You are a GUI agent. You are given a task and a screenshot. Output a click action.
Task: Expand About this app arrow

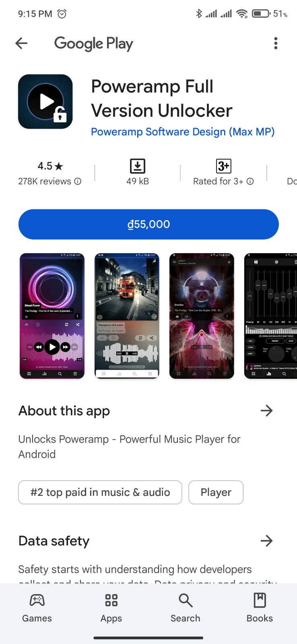(266, 411)
